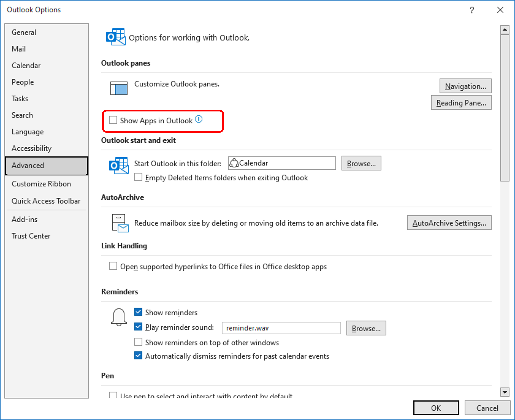Click the info icon next to Show Apps in Outlook

point(199,119)
